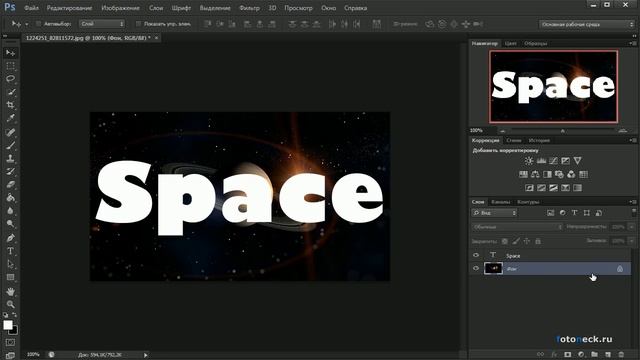Add a Color Balance adjustment
This screenshot has width=640, height=360.
tap(535, 174)
